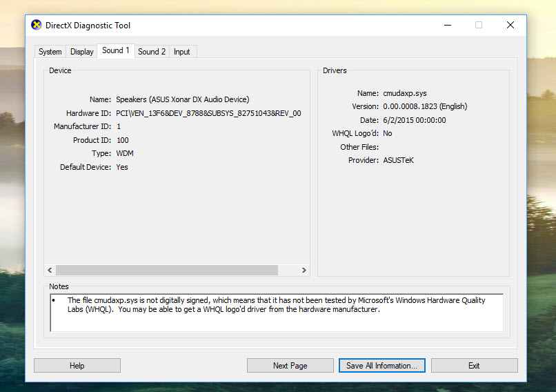Click the Default Device value 'Yes'
This screenshot has height=392, width=556.
tap(122, 167)
